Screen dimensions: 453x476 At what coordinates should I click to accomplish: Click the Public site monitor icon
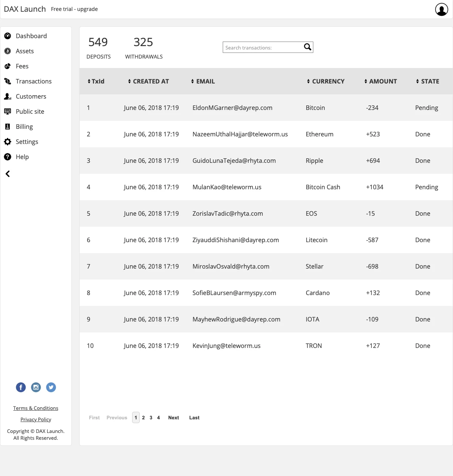(x=8, y=111)
